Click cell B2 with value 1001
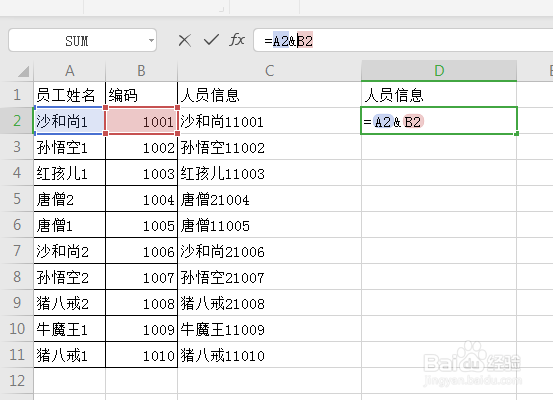553x400 pixels. tap(141, 121)
